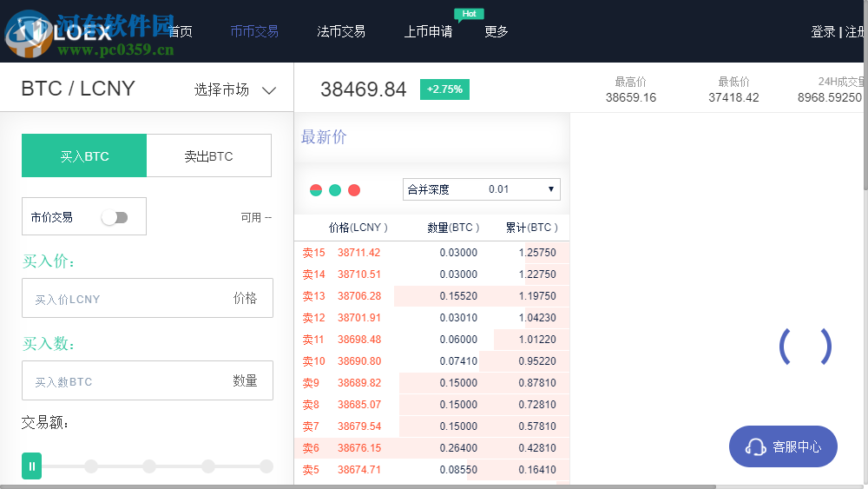Image resolution: width=868 pixels, height=489 pixels.
Task: Click the 最新价 heading
Action: (324, 136)
